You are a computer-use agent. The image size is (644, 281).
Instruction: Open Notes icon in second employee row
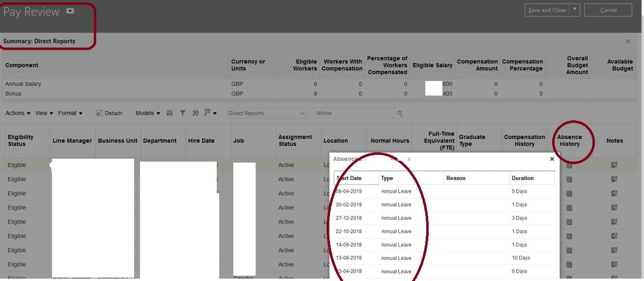point(614,179)
